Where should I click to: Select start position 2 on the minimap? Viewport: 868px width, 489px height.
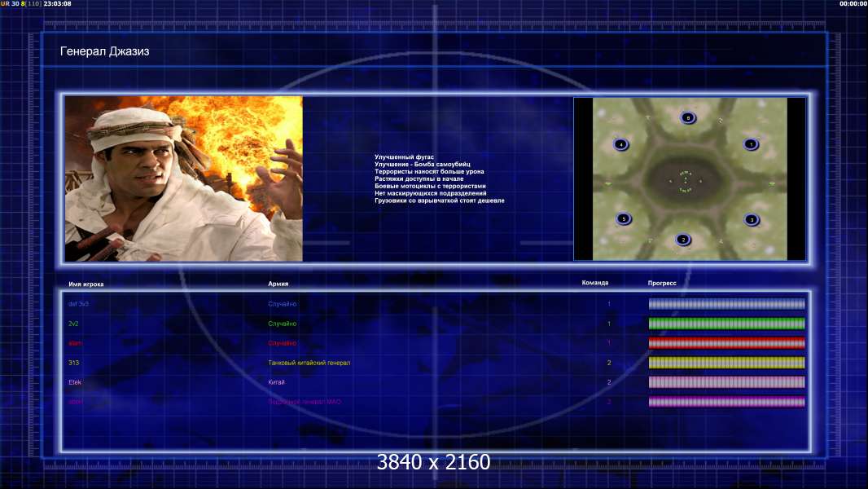(683, 240)
